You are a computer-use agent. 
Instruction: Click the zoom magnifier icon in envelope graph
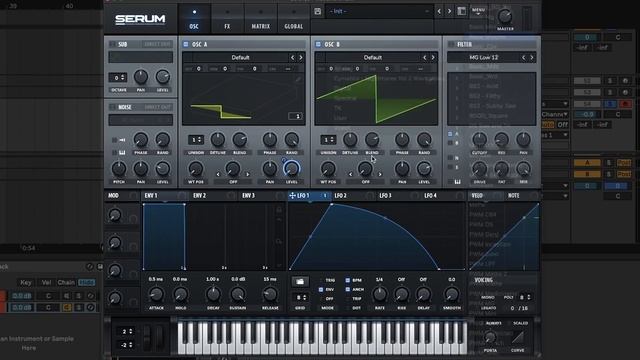[279, 242]
